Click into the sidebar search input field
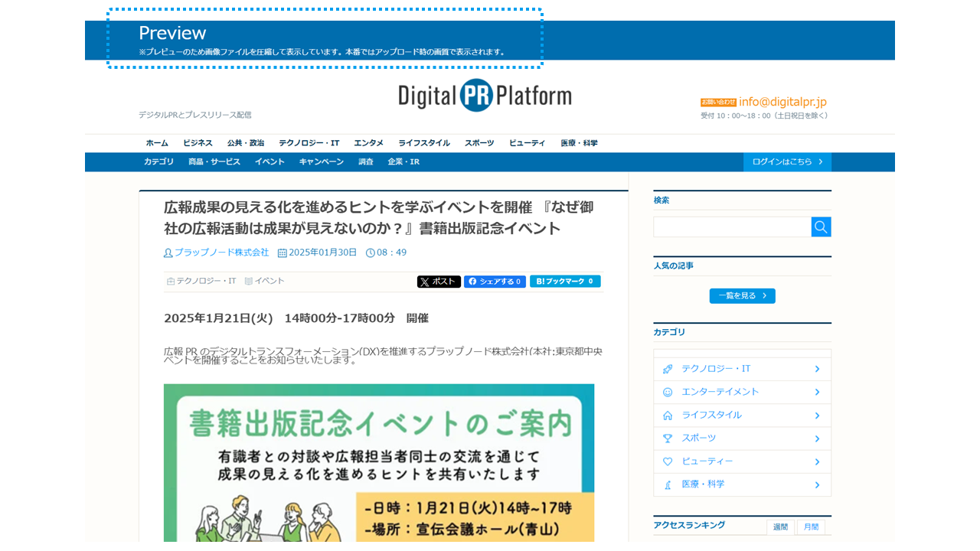Image resolution: width=980 pixels, height=551 pixels. [x=732, y=227]
